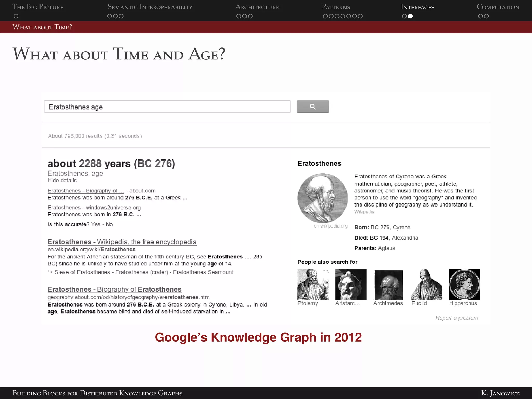The image size is (532, 399).
Task: Click 'Hide details' under the age answer
Action: point(62,181)
